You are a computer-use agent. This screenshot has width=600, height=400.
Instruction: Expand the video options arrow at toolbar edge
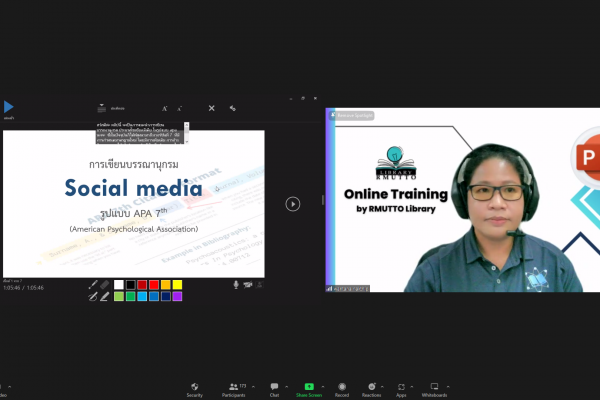[x=9, y=387]
